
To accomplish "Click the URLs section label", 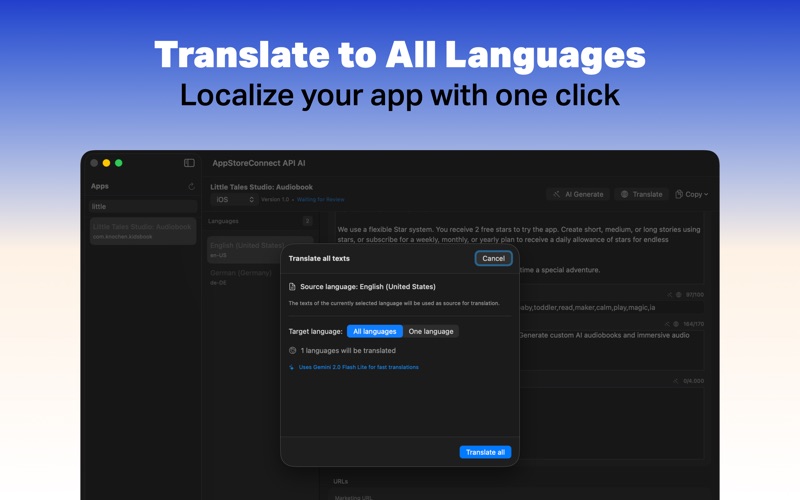I will pyautogui.click(x=340, y=482).
